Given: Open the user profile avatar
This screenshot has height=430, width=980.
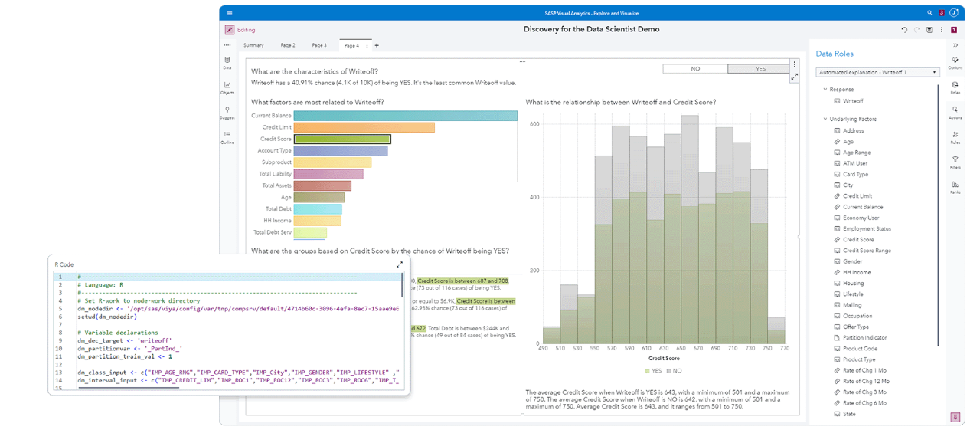Looking at the screenshot, I should click(954, 13).
